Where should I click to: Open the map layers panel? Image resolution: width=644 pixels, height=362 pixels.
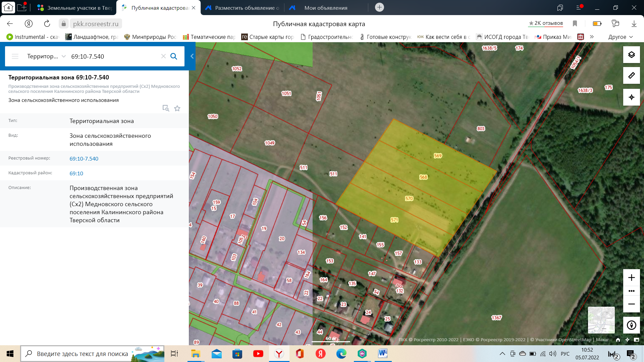tap(631, 55)
